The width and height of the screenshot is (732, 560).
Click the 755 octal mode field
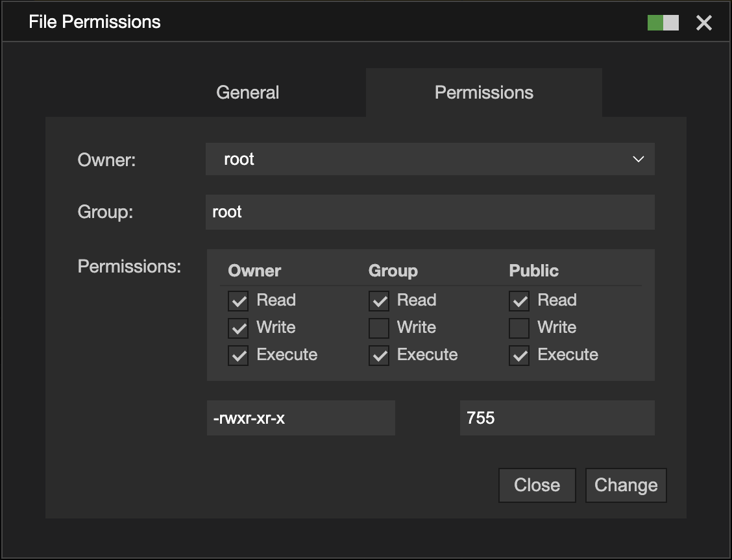[557, 418]
